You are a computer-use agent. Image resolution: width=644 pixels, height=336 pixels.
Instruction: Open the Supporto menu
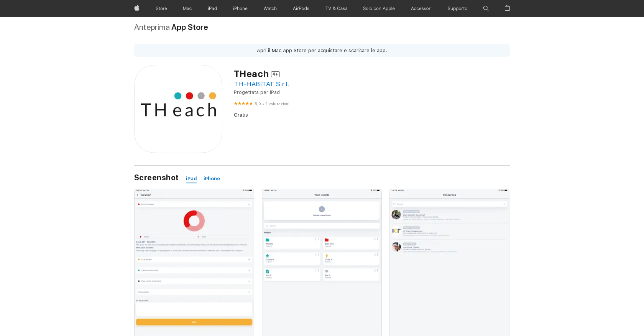pos(457,8)
